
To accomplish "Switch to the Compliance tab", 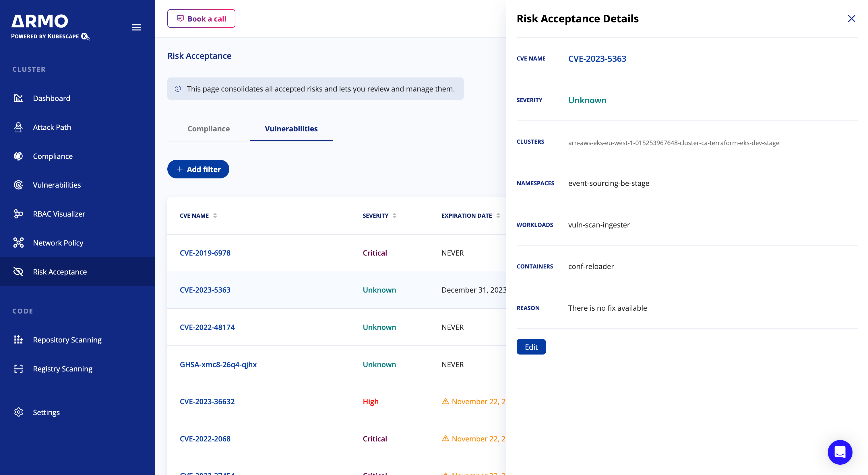I will pos(209,129).
